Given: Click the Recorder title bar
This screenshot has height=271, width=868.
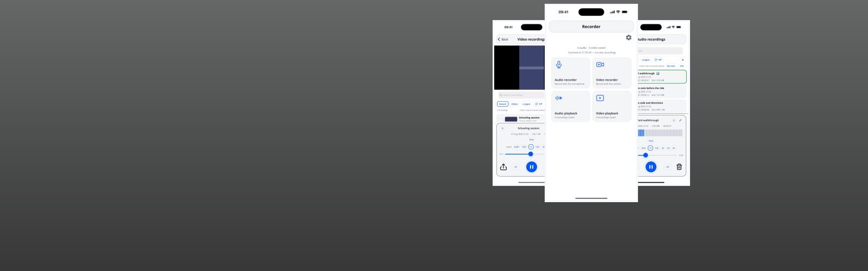Looking at the screenshot, I should 591,27.
